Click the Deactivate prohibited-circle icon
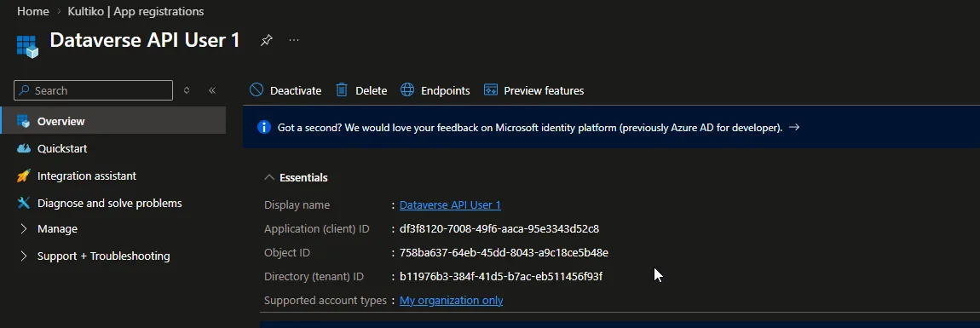The width and height of the screenshot is (980, 328). click(257, 90)
